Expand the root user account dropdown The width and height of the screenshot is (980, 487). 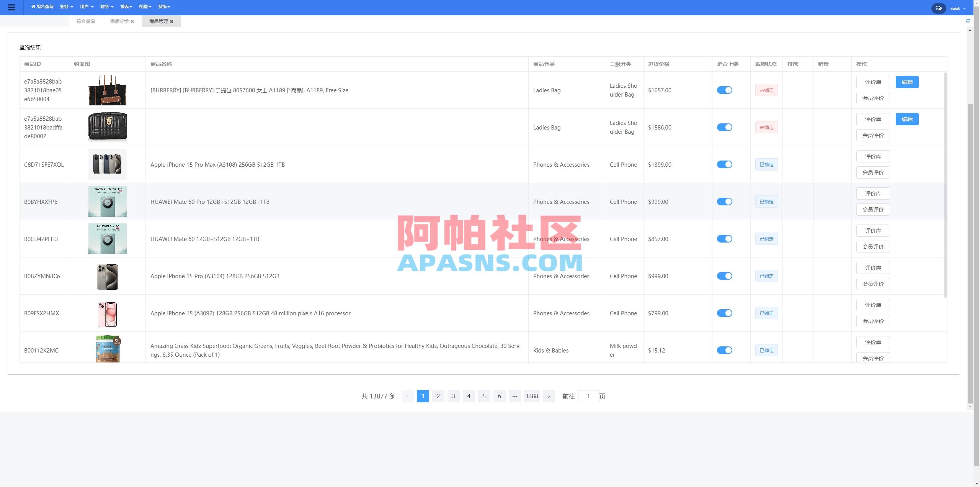[x=958, y=8]
